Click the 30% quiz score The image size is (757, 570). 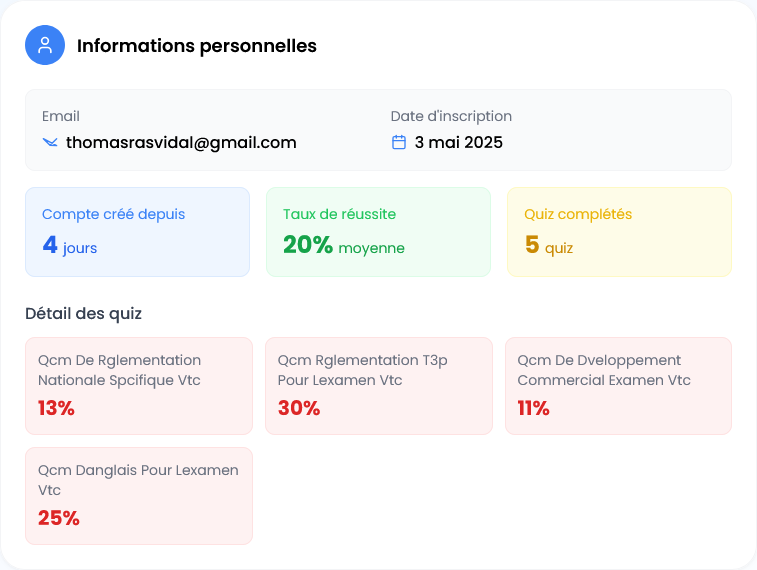click(299, 408)
